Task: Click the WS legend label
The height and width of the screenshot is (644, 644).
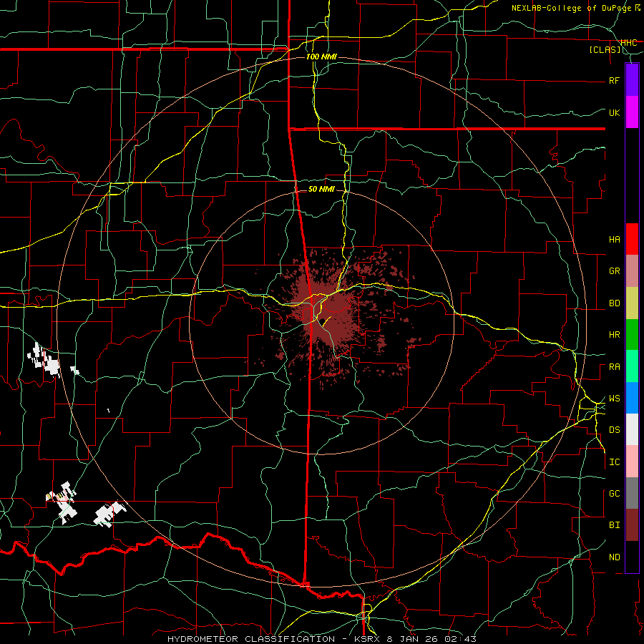Action: [614, 399]
